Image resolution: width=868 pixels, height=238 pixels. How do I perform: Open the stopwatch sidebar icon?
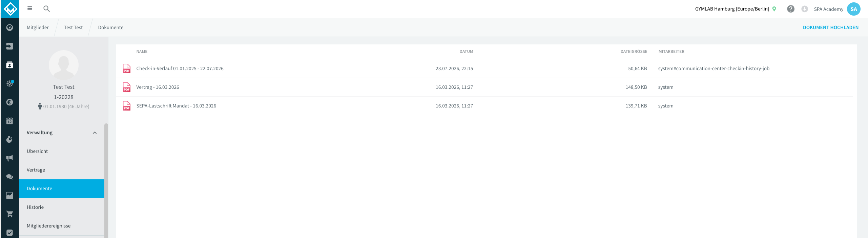[9, 139]
